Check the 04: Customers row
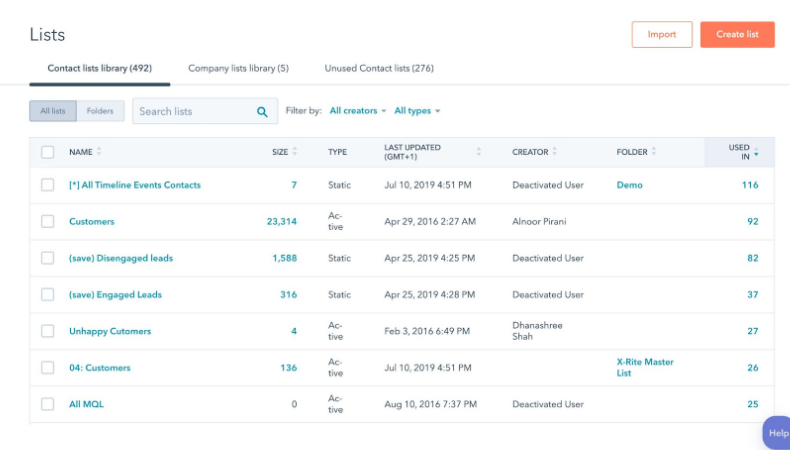 47,367
